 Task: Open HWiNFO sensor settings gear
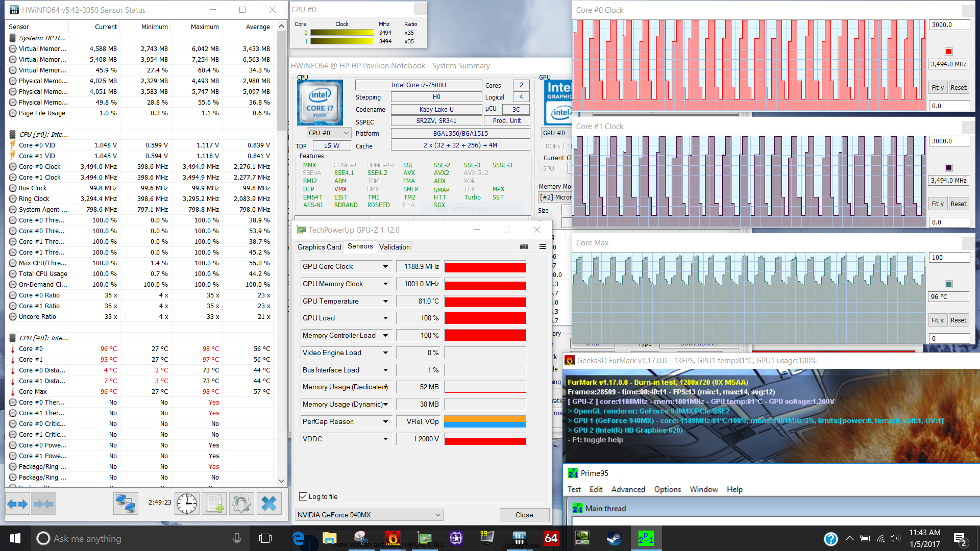pyautogui.click(x=241, y=504)
